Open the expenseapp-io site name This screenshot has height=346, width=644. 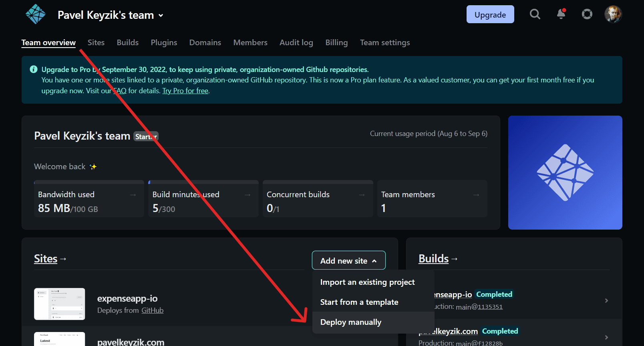[127, 298]
